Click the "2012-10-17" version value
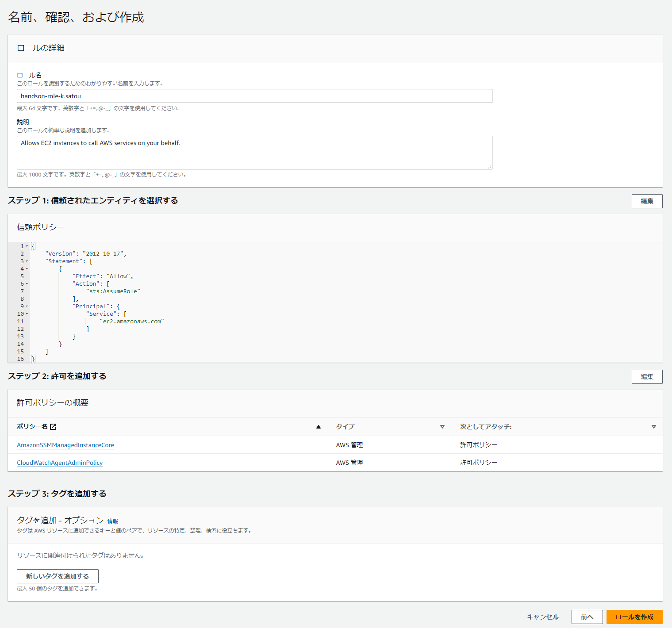The width and height of the screenshot is (672, 628). (103, 254)
